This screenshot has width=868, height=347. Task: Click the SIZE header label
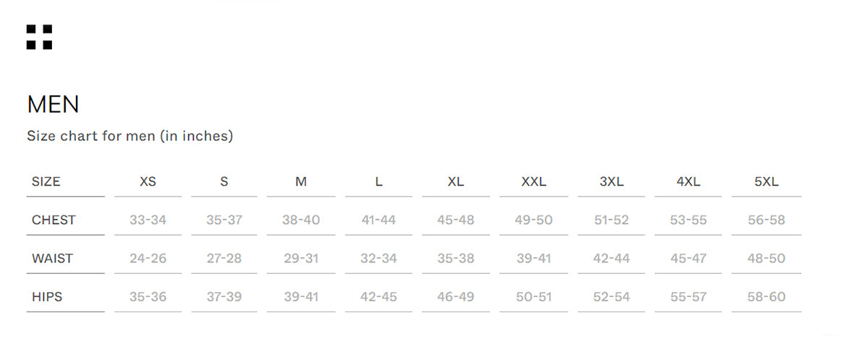pos(46,181)
